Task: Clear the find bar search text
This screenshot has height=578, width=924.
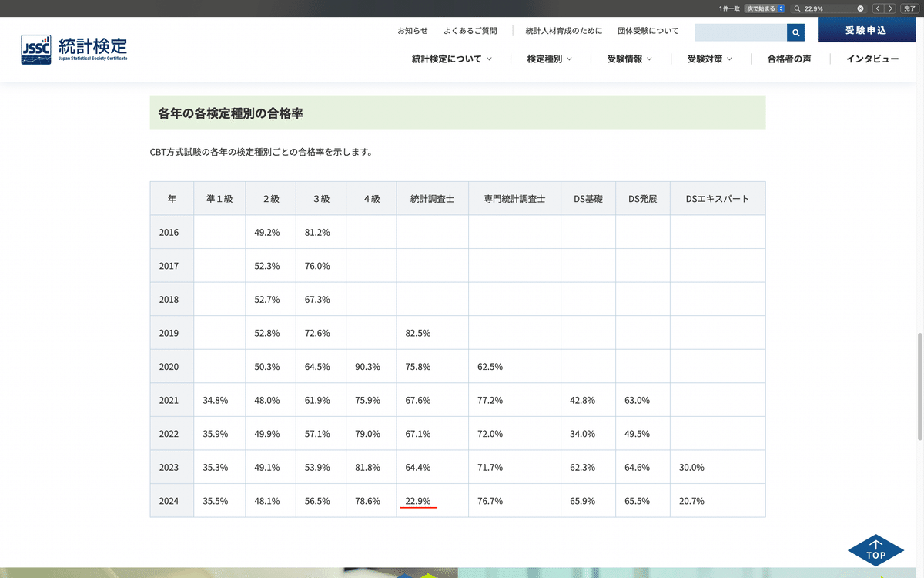Action: [x=860, y=8]
